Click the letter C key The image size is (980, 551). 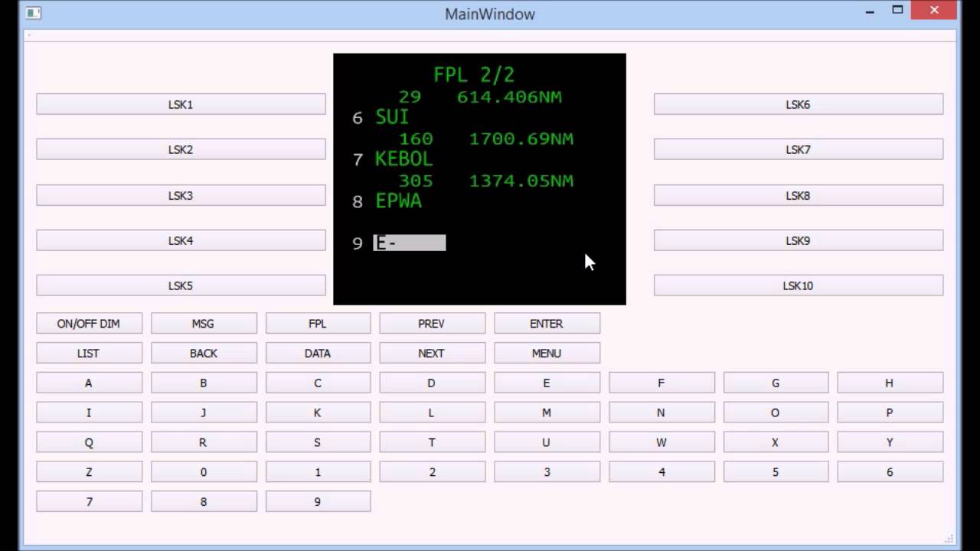pyautogui.click(x=318, y=383)
